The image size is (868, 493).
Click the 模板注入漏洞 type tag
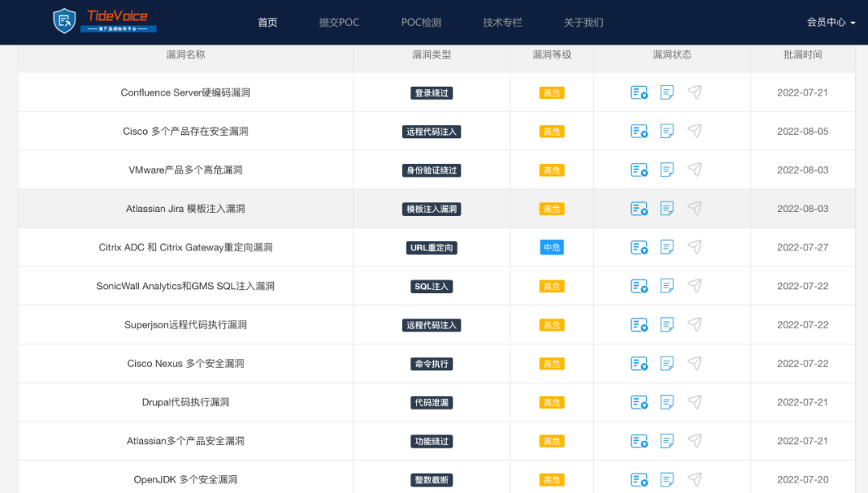click(x=432, y=209)
